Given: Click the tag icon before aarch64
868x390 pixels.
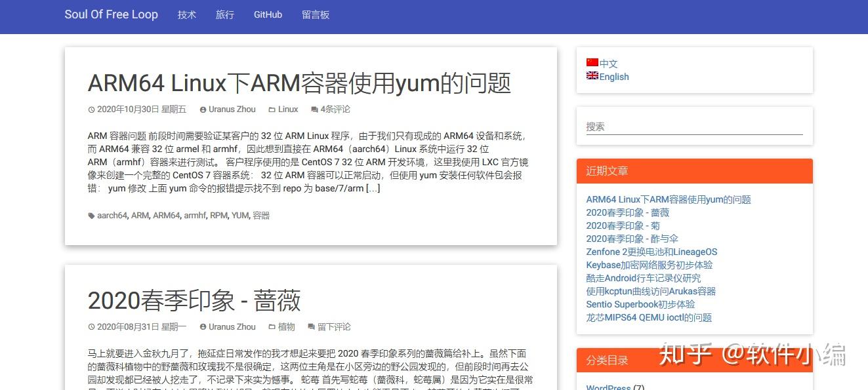Looking at the screenshot, I should 91,216.
